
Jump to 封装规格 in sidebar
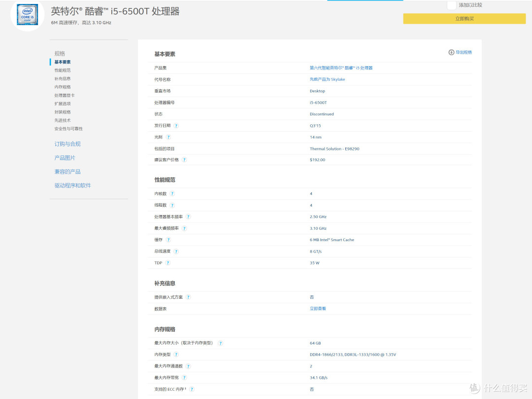pyautogui.click(x=63, y=112)
